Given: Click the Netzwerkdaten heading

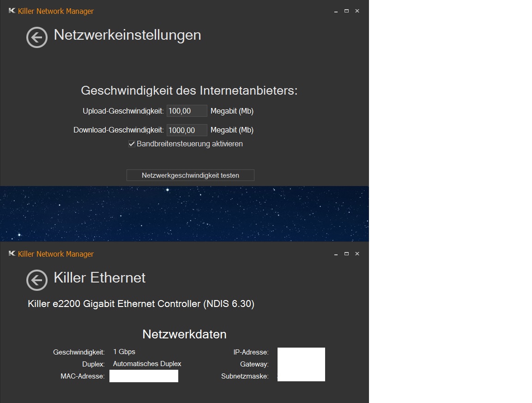Looking at the screenshot, I should pos(185,334).
